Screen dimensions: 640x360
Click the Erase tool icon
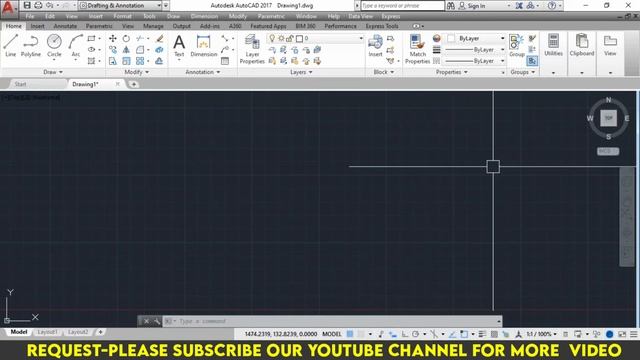tap(160, 38)
